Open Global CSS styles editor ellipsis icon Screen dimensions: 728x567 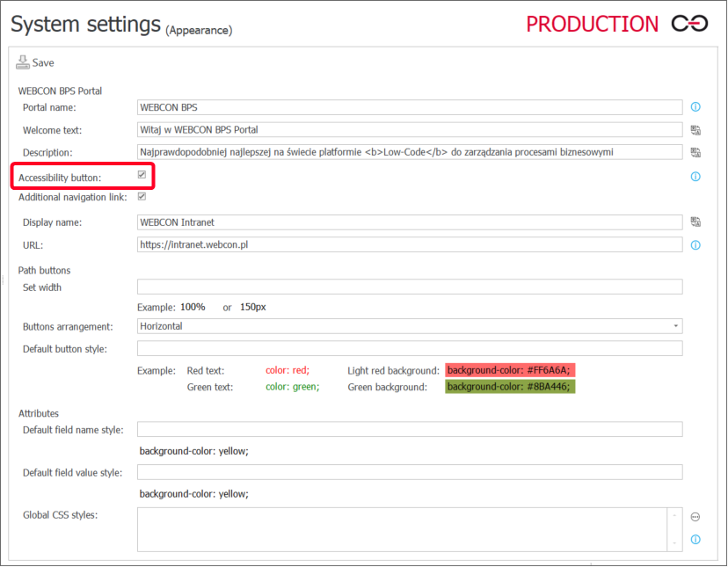pyautogui.click(x=695, y=517)
